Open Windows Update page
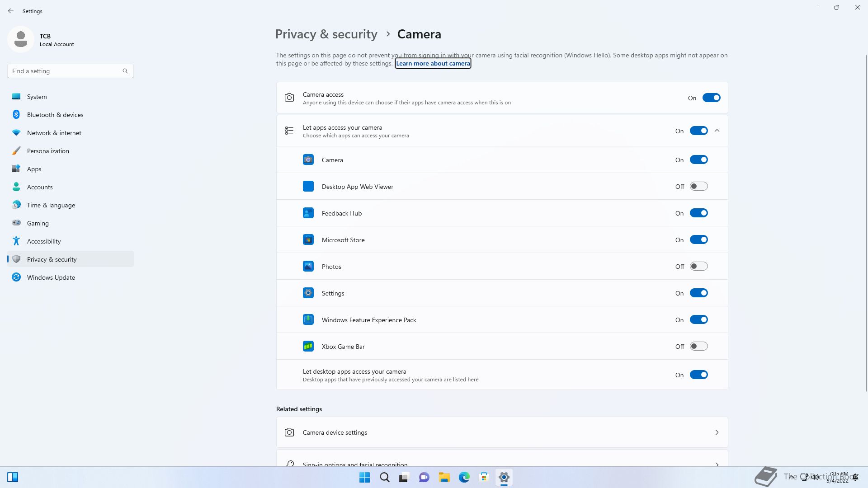Image resolution: width=868 pixels, height=488 pixels. click(x=71, y=277)
